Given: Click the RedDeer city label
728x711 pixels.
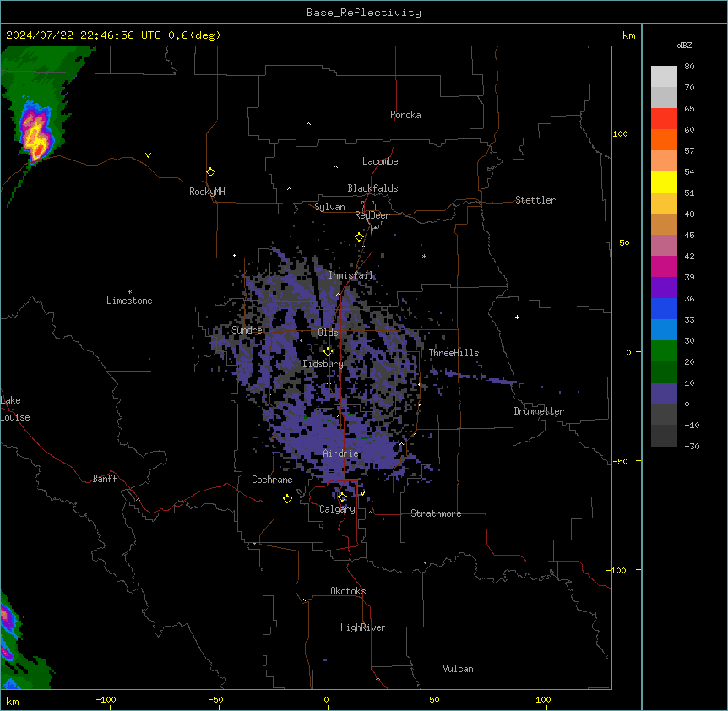Looking at the screenshot, I should (372, 215).
